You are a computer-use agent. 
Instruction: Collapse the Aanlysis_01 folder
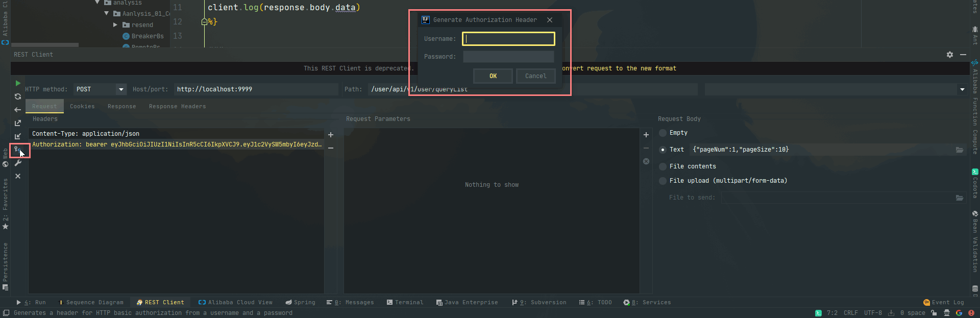pos(106,14)
